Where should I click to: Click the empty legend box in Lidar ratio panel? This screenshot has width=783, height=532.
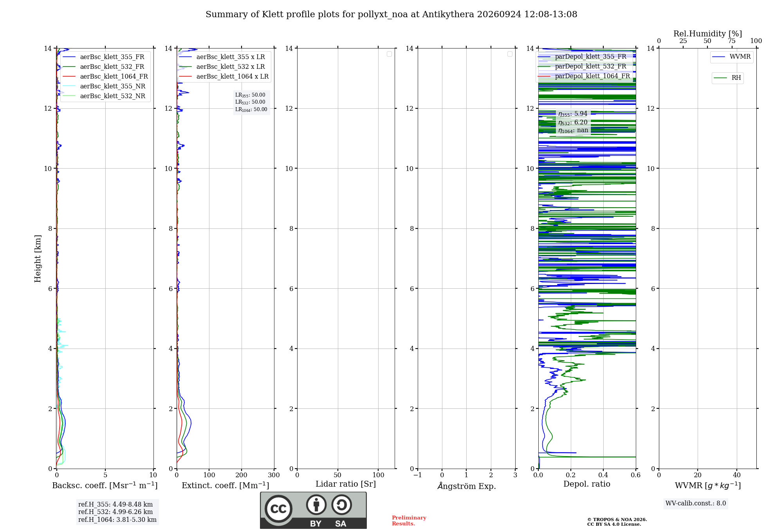[x=389, y=54]
